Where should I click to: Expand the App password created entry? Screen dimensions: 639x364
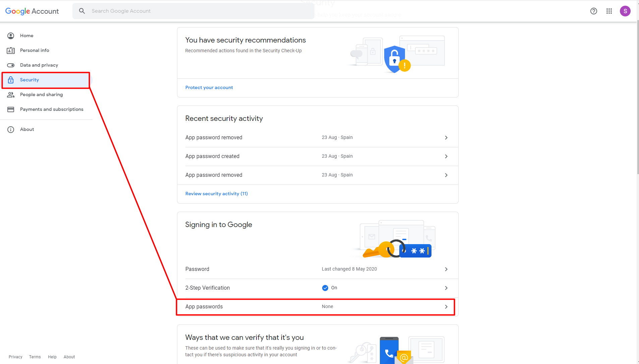446,156
